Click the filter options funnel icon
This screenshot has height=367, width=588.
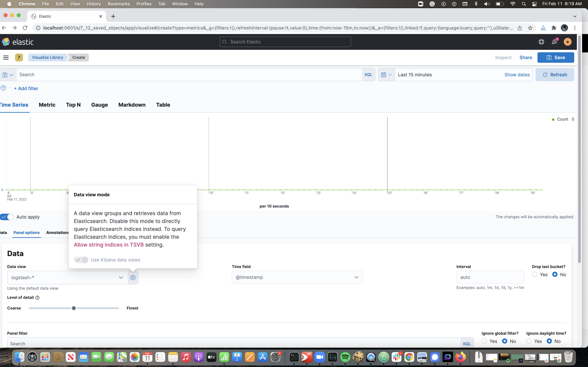pyautogui.click(x=3, y=88)
